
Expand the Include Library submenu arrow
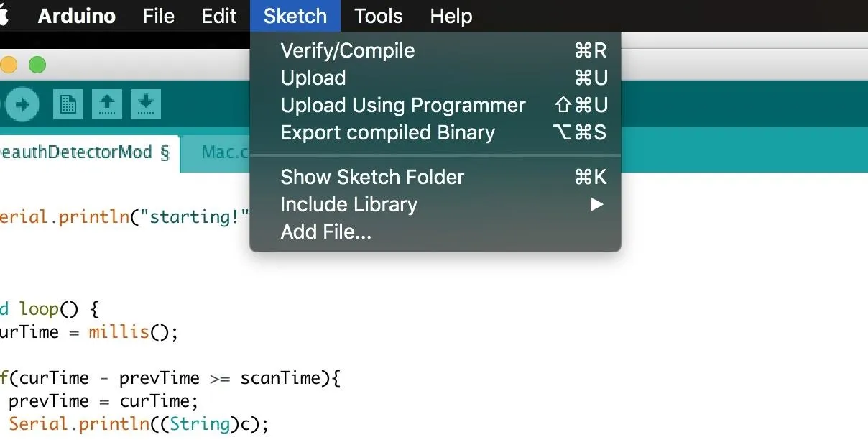tap(596, 205)
